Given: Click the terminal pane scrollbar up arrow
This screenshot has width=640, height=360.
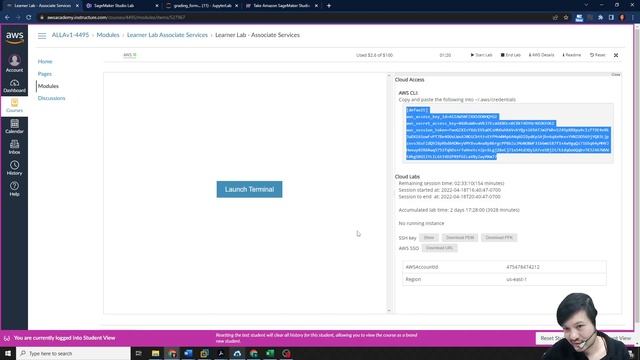Looking at the screenshot, I should (389, 76).
